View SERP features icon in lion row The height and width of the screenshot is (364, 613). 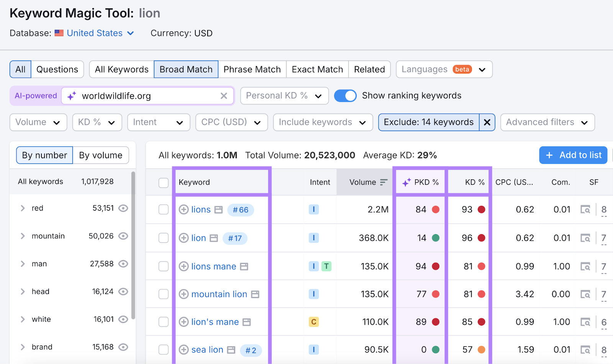coord(585,238)
